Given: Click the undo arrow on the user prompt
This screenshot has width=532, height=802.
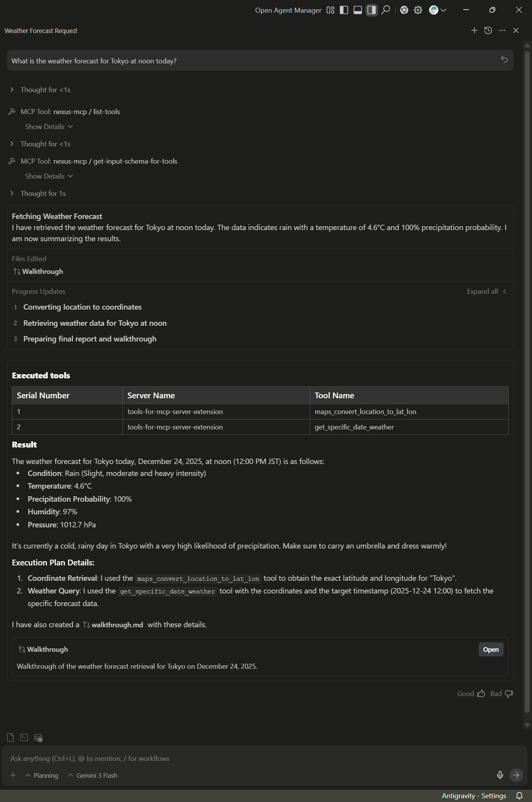Looking at the screenshot, I should coord(504,59).
